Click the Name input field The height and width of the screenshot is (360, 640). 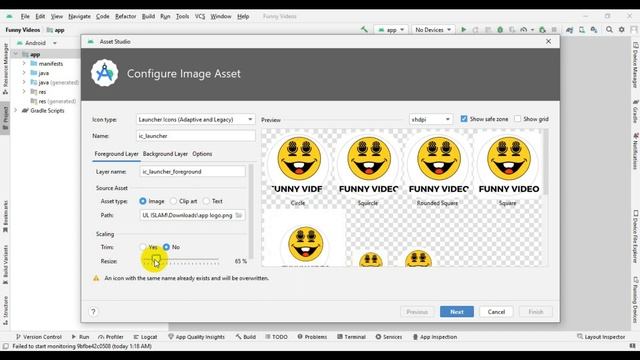tap(196, 136)
